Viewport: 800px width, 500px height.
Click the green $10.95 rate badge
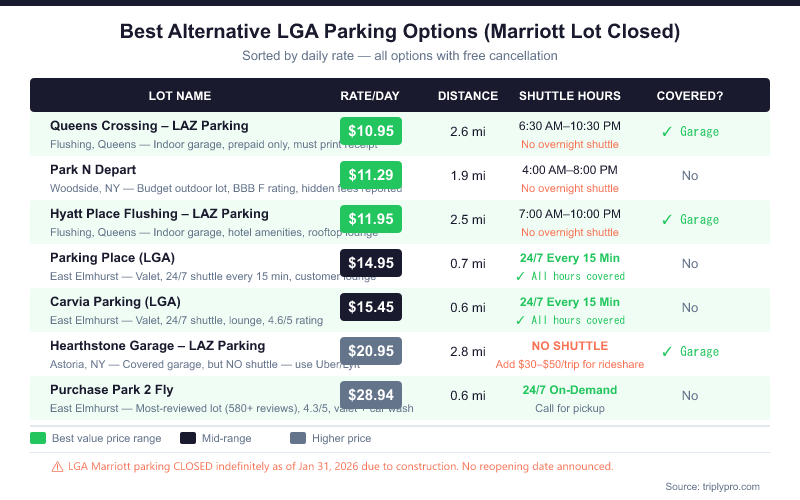click(x=370, y=131)
